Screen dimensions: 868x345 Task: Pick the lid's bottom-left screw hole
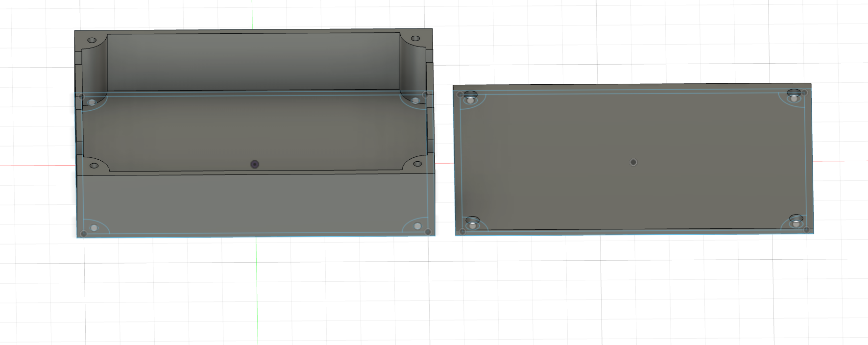click(x=472, y=221)
